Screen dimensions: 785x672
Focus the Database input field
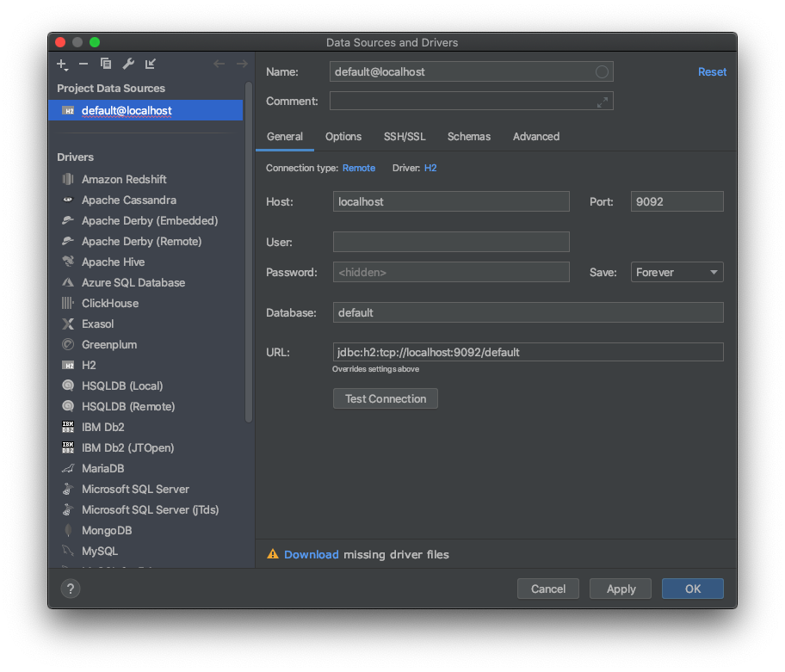[528, 312]
